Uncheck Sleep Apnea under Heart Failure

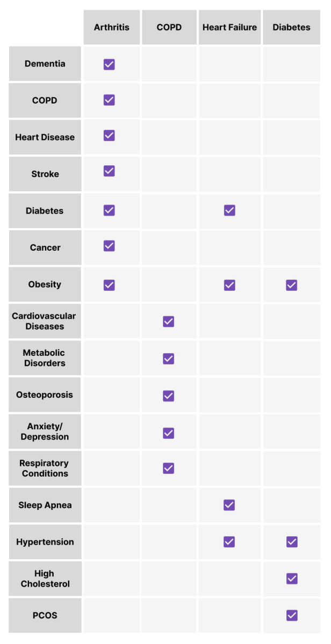pos(229,504)
